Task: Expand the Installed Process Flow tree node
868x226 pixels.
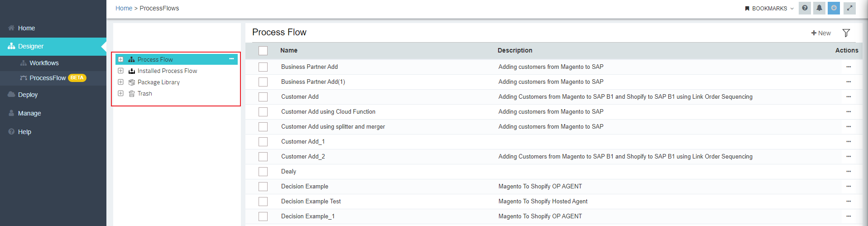Action: coord(120,71)
